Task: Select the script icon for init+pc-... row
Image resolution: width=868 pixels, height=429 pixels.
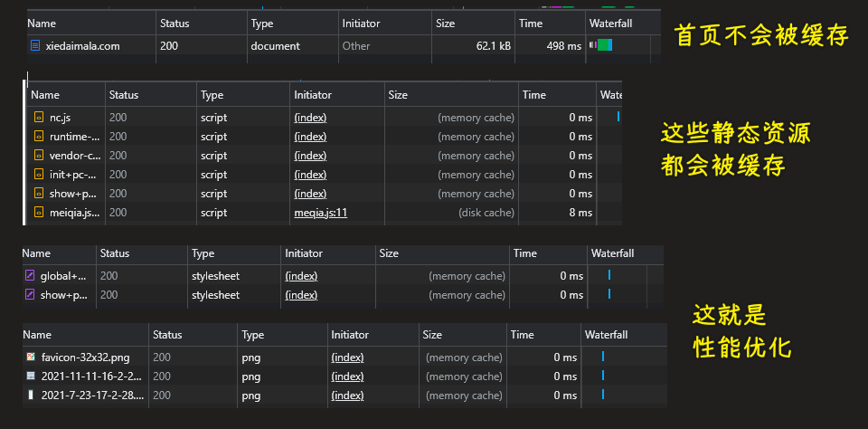Action: pos(39,175)
